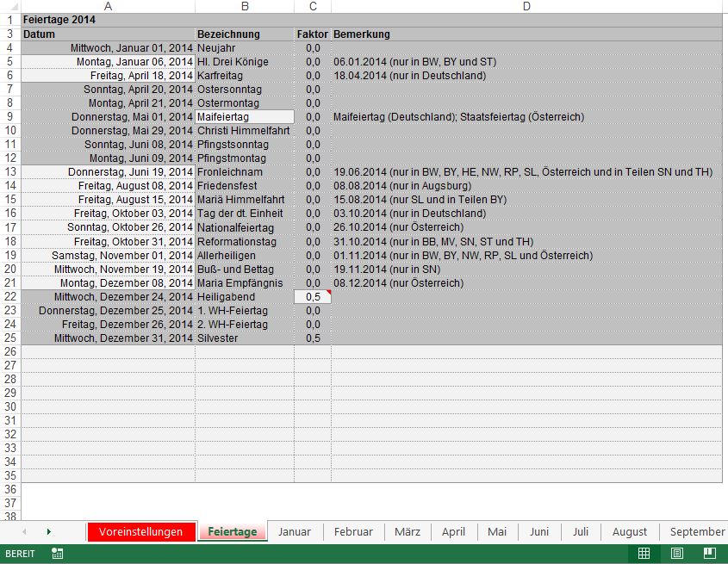Select the Maifeiertag cell
Image resolution: width=728 pixels, height=564 pixels.
click(x=245, y=117)
